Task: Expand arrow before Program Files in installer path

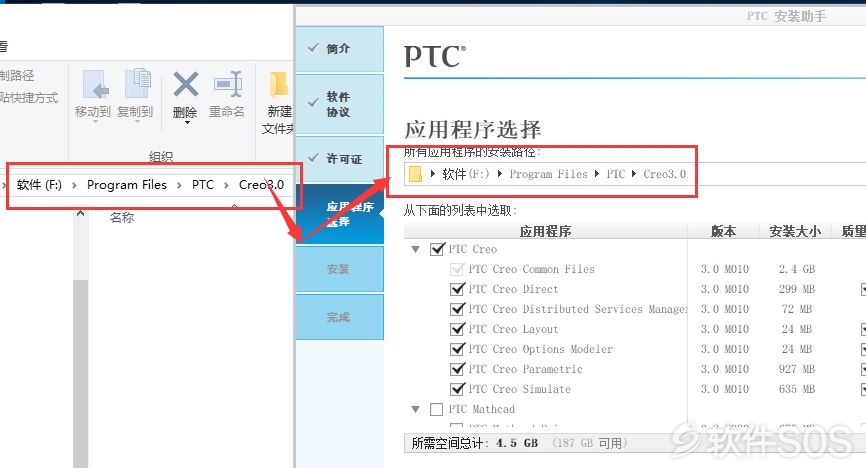Action: point(500,173)
